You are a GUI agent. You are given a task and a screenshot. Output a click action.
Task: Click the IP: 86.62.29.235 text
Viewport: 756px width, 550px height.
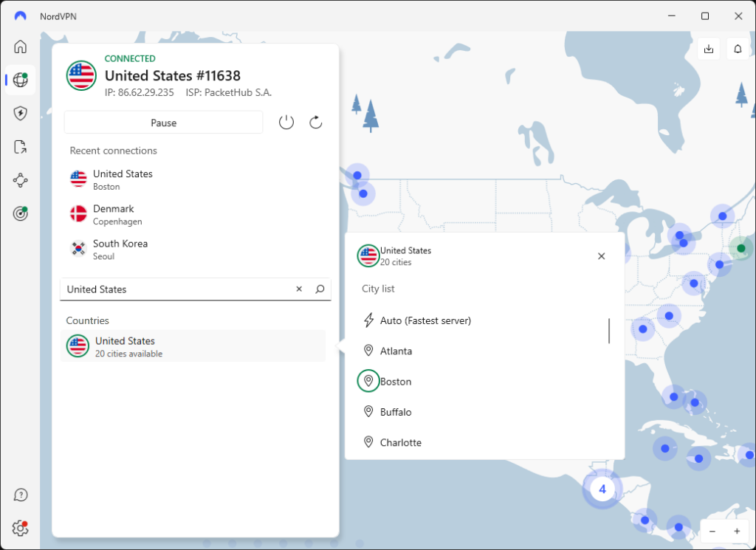(x=140, y=92)
